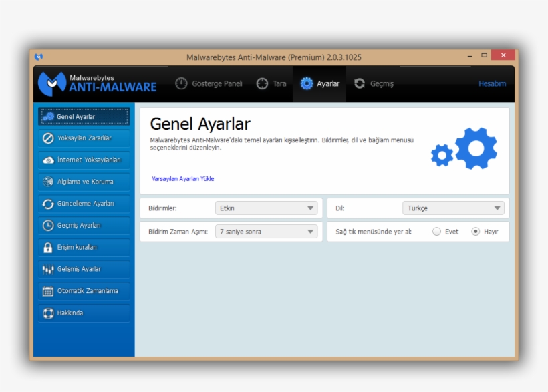Switch to the Gösterge Paneli tab
This screenshot has width=548, height=392.
click(x=208, y=84)
